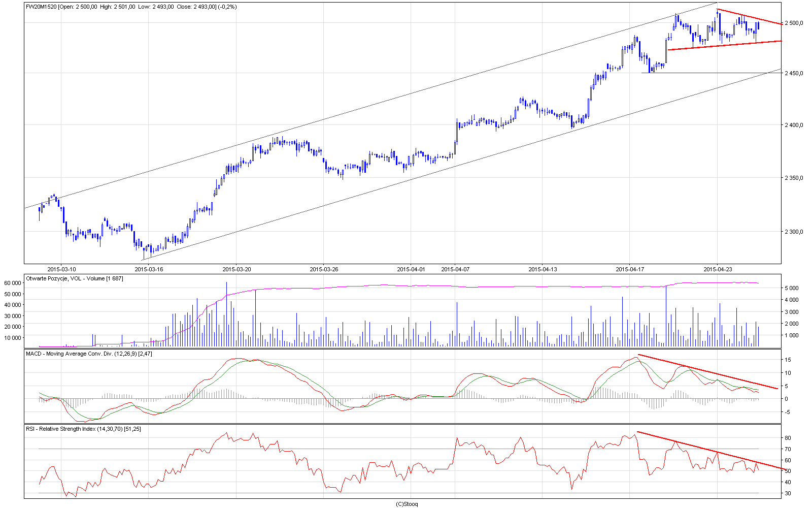Select the 2015-03-26 date label
The width and height of the screenshot is (812, 508).
[x=324, y=269]
